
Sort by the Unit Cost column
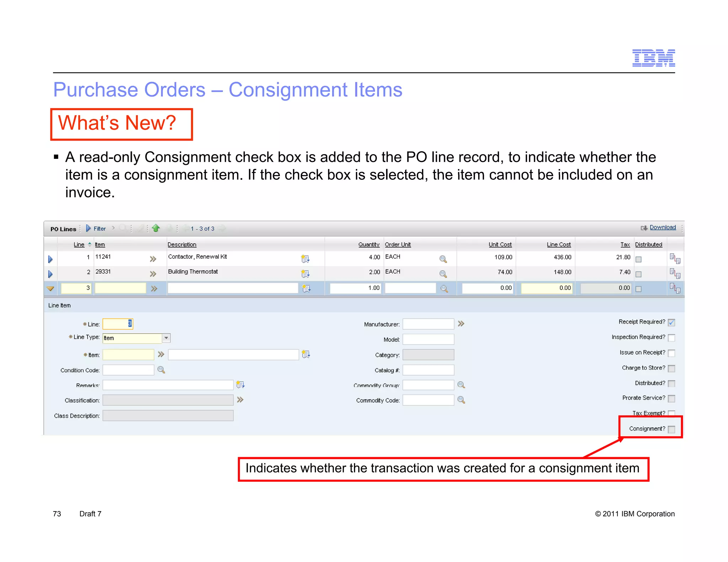[500, 244]
